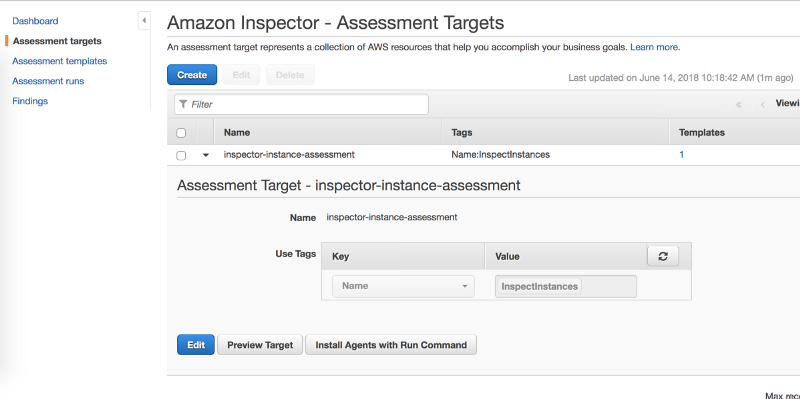The image size is (800, 399).
Task: Navigate to Assessment runs
Action: pos(48,81)
